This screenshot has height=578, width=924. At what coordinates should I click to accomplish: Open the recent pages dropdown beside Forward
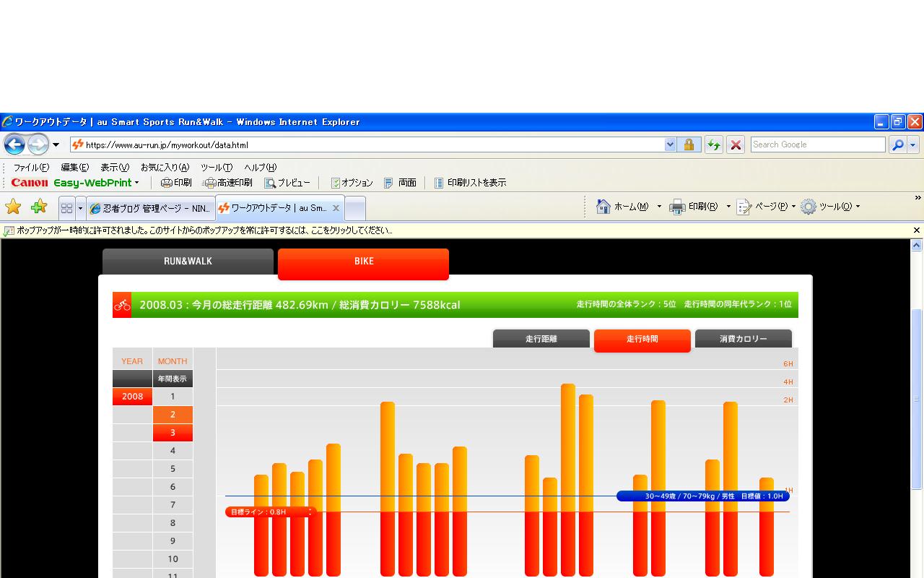pos(56,144)
